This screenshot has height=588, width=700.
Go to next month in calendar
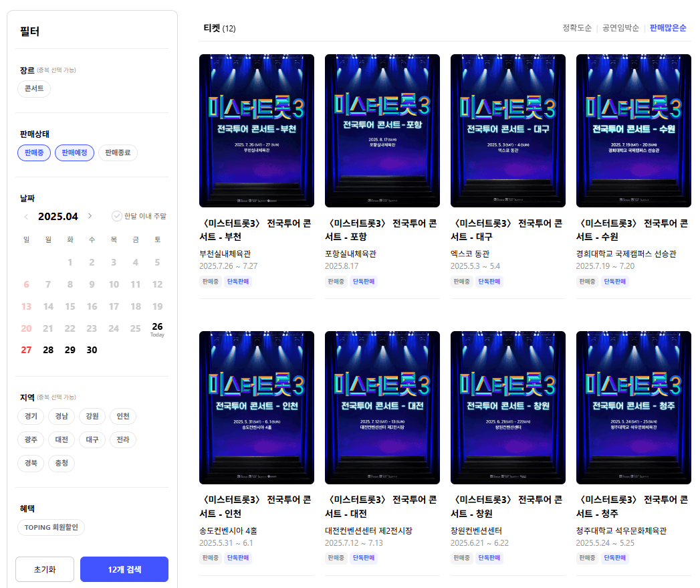(90, 216)
